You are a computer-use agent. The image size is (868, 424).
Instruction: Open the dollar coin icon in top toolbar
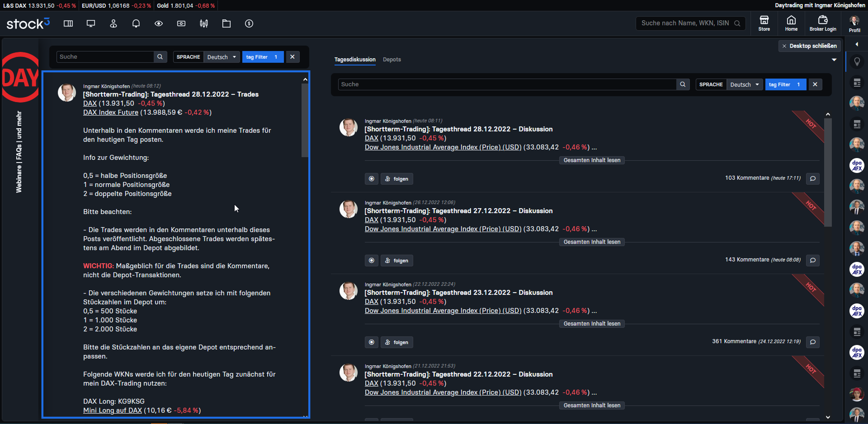(249, 24)
